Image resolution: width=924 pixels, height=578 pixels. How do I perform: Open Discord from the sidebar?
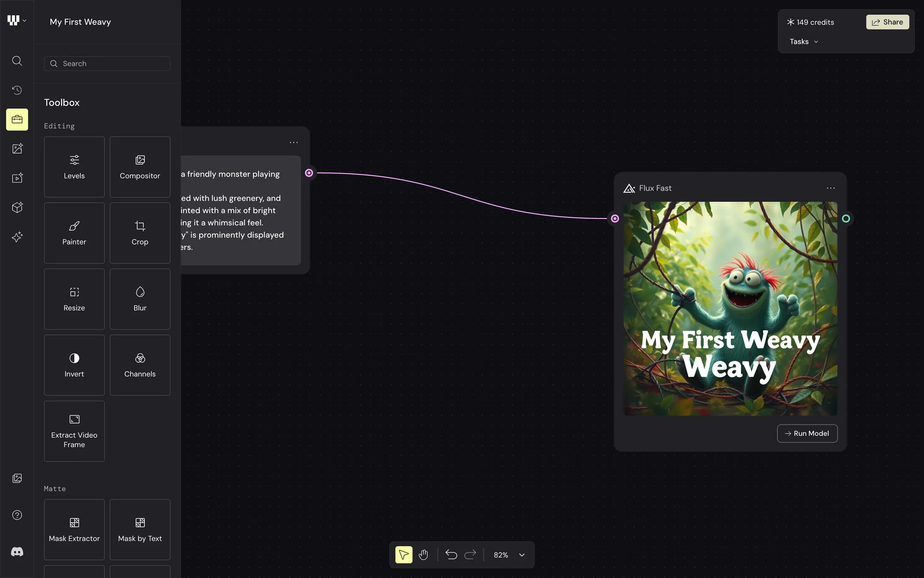click(x=17, y=552)
